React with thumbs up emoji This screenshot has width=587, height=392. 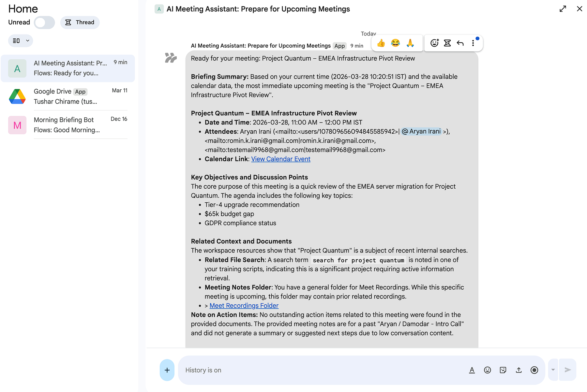[381, 43]
